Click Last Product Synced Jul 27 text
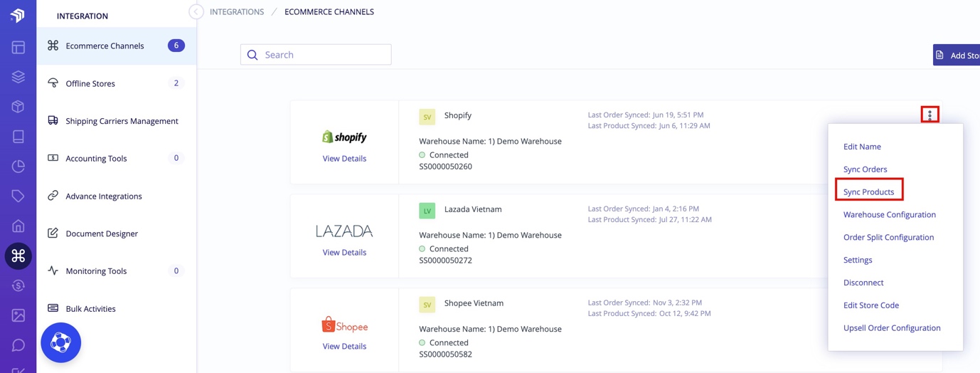 pyautogui.click(x=650, y=220)
